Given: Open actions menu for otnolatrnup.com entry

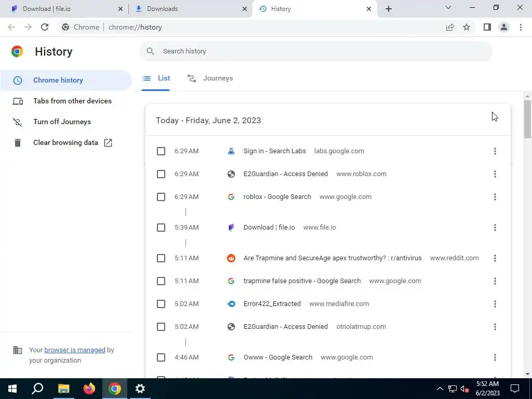Looking at the screenshot, I should [495, 327].
